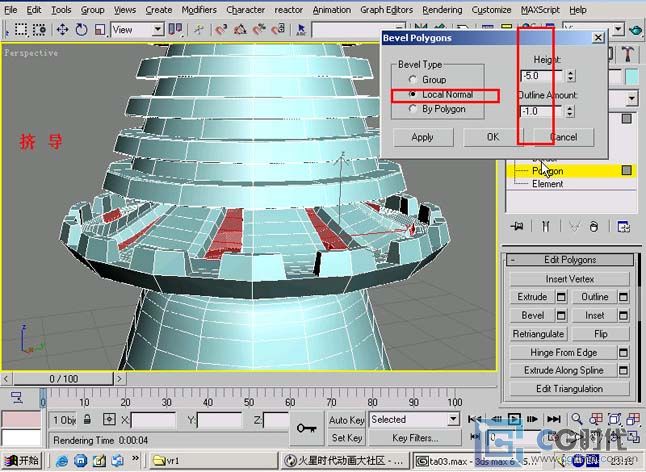646x472 pixels.
Task: Open Inset settings dialog box icon
Action: (x=623, y=315)
